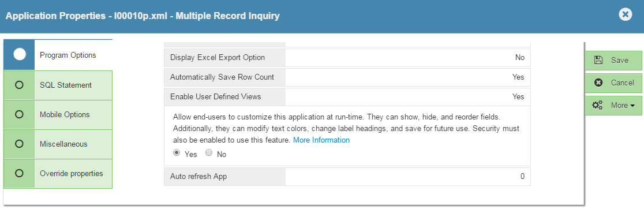Image resolution: width=644 pixels, height=209 pixels.
Task: Click the Miscellaneous circle icon
Action: click(x=19, y=144)
